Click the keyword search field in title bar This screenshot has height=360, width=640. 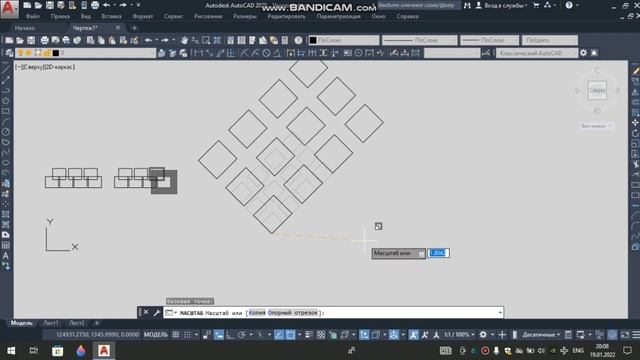click(x=419, y=5)
